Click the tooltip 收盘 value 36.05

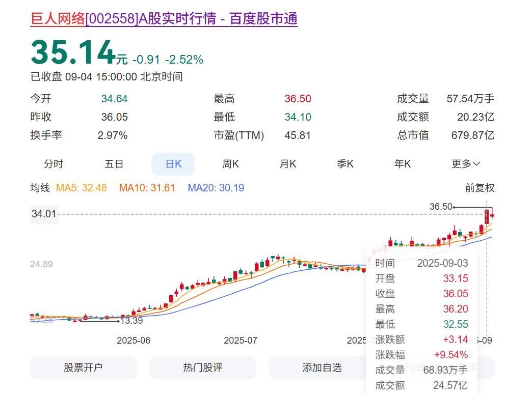click(x=456, y=294)
